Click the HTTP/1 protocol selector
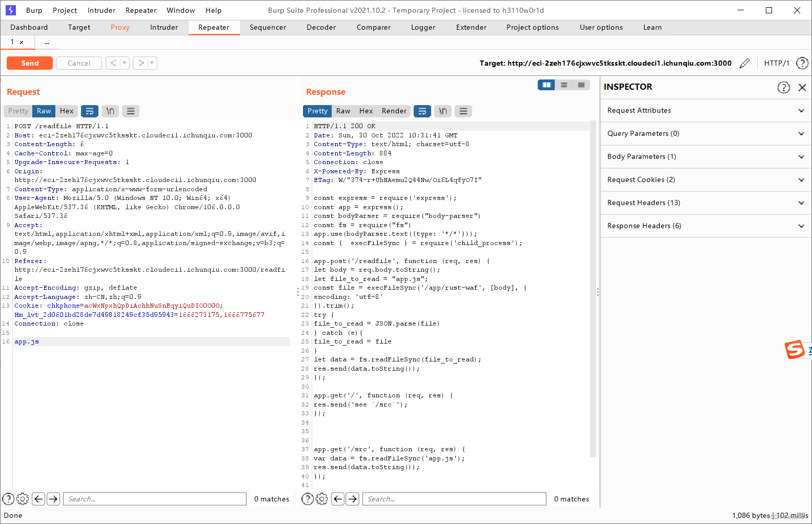This screenshot has width=812, height=524. (x=777, y=63)
